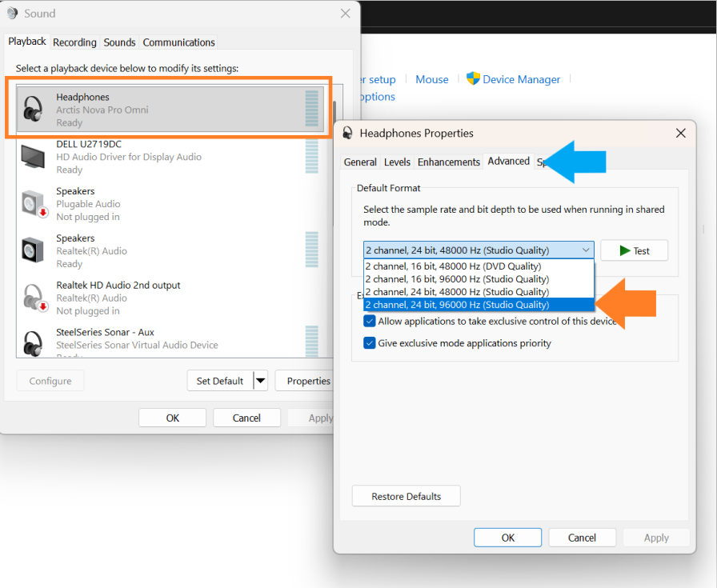Screen dimensions: 717x588
Task: Select the 'Realtek HD Audio 2nd output' text
Action: coord(118,285)
